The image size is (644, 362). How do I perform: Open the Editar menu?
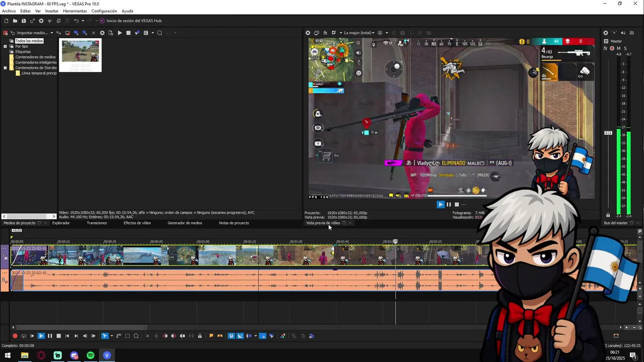pyautogui.click(x=25, y=11)
